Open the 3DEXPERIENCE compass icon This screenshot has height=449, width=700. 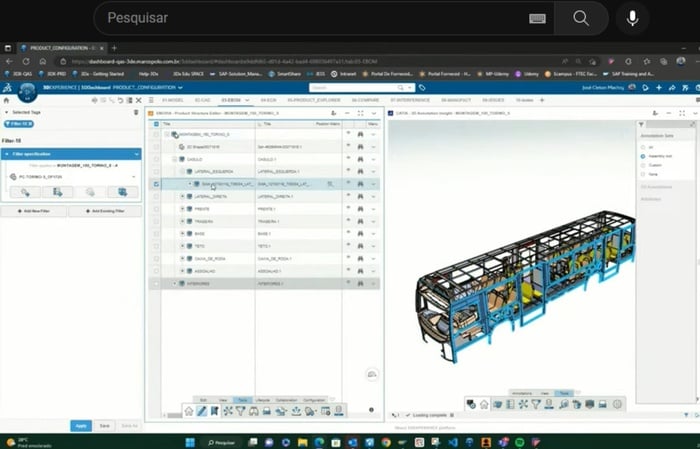(27, 91)
